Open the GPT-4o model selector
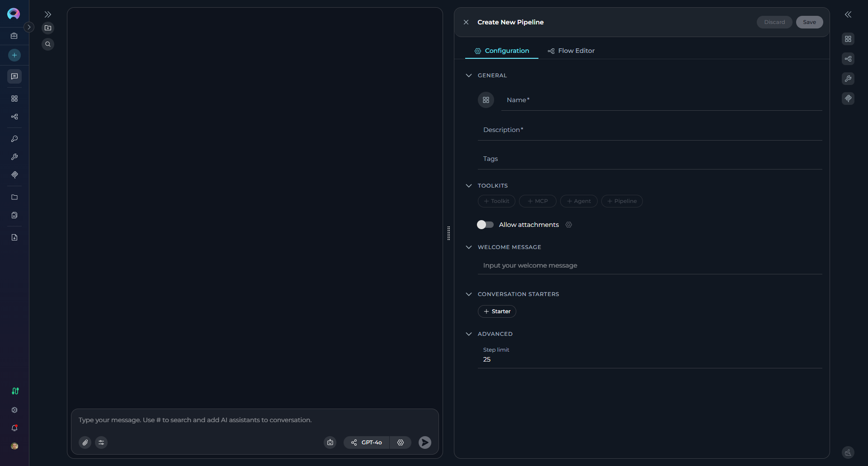This screenshot has width=868, height=466. (367, 442)
